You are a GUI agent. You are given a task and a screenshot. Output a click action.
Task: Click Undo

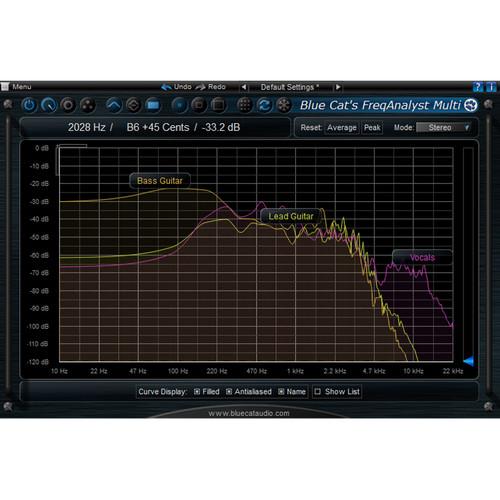tap(176, 87)
